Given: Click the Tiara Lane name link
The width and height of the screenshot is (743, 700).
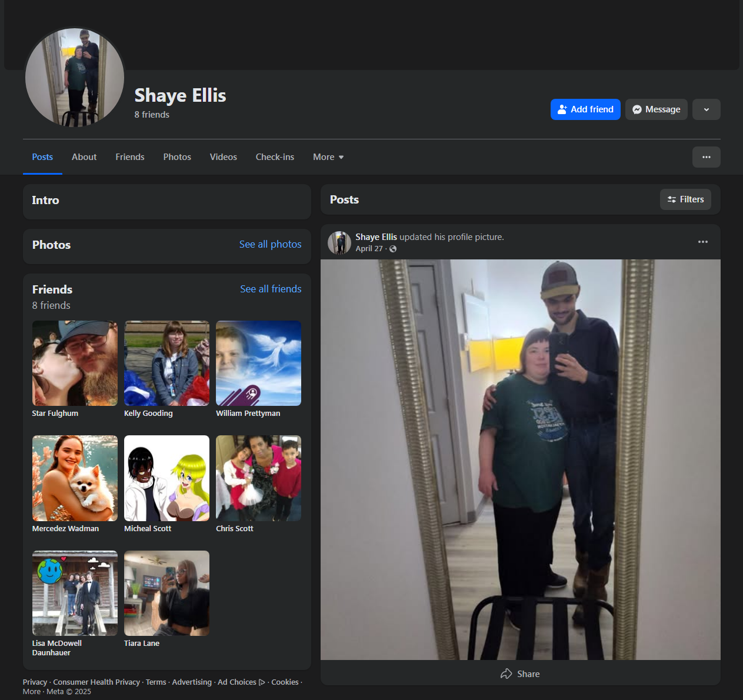Looking at the screenshot, I should click(142, 644).
